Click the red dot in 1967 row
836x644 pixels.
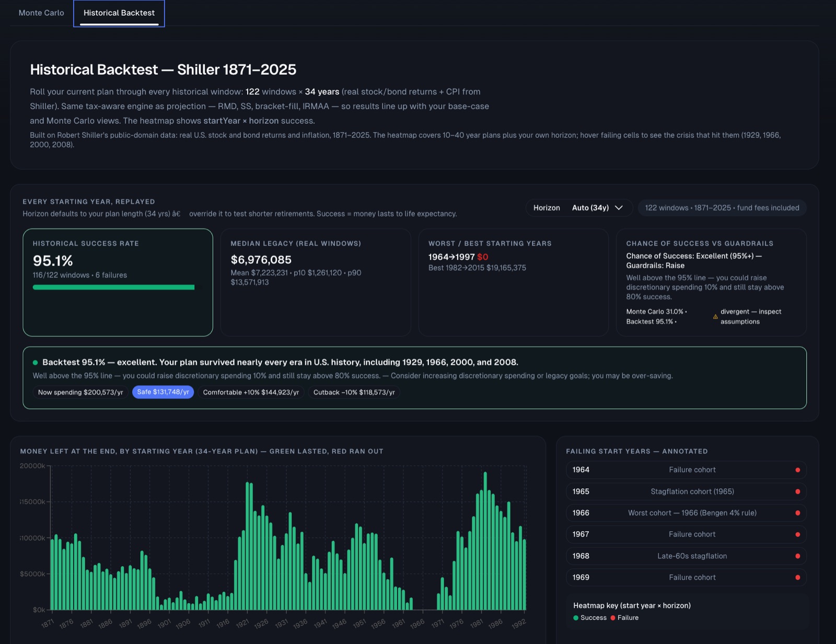pos(797,534)
